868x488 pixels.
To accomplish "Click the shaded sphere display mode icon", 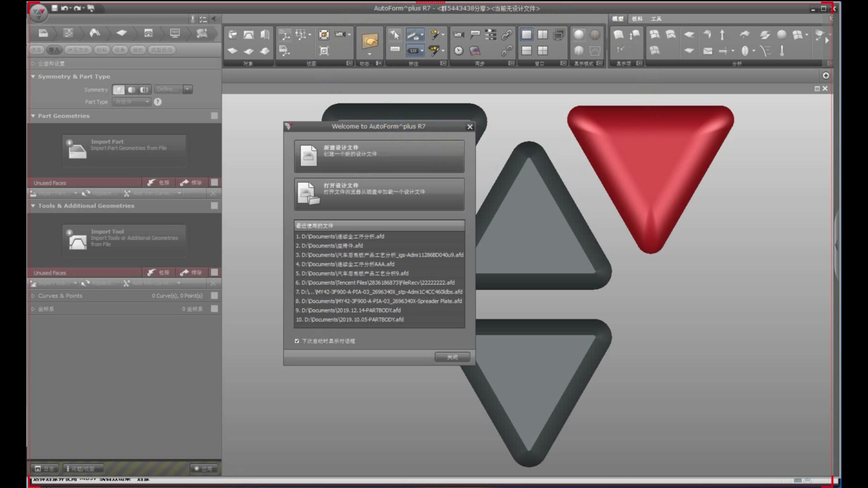I will click(x=578, y=34).
